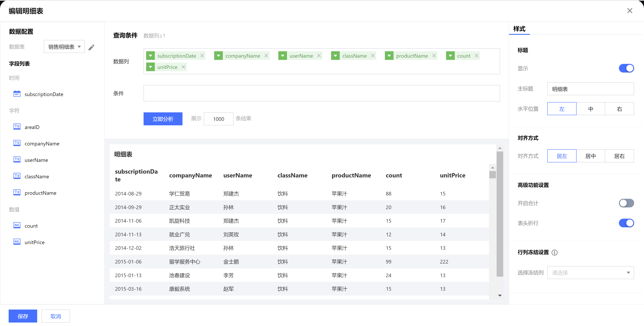644x326 pixels.
Task: Click the text icon next to areaID
Action: click(17, 127)
